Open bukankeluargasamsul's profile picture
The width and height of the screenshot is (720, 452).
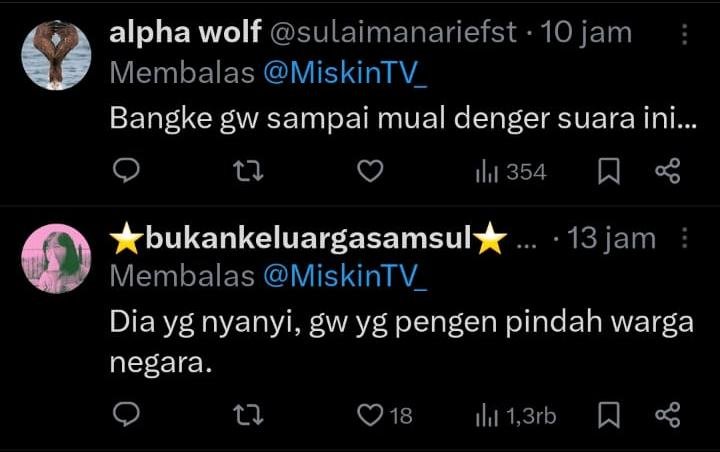click(56, 258)
